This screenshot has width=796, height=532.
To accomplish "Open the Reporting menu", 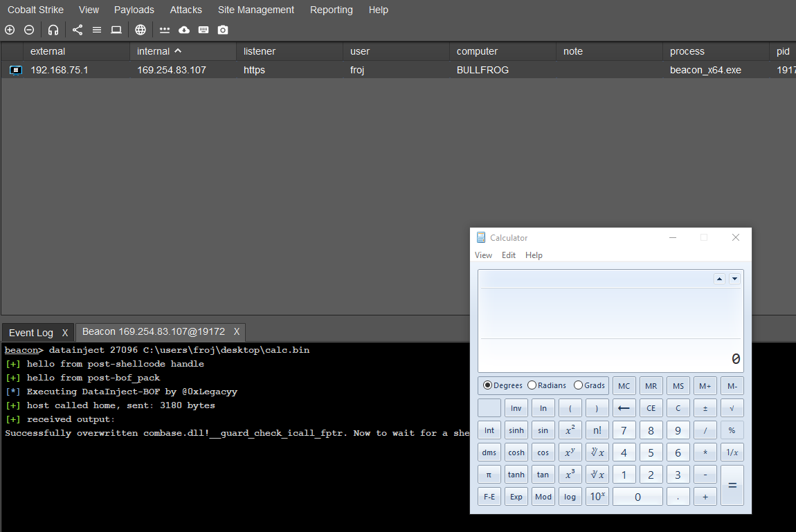I will pos(332,10).
